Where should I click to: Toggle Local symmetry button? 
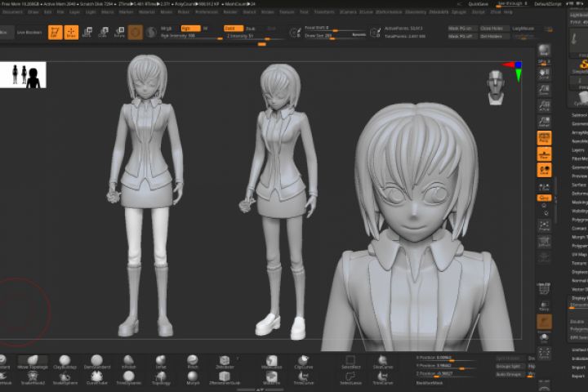(544, 171)
